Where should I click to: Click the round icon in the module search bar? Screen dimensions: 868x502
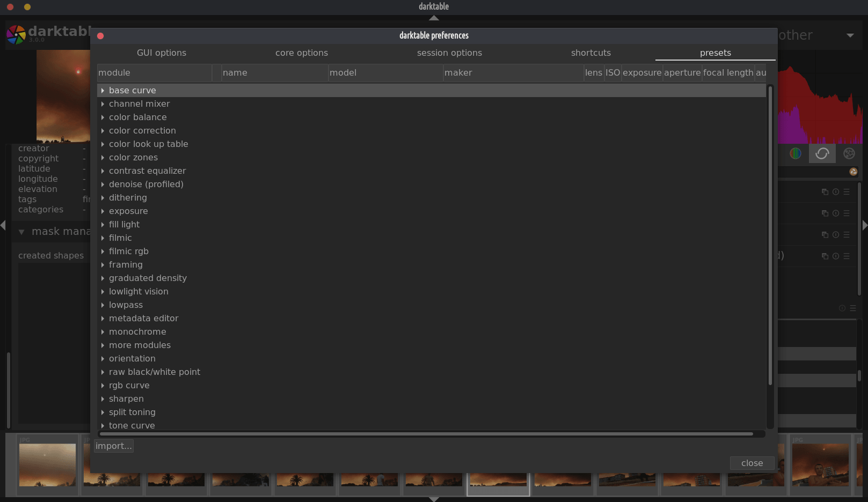[x=854, y=172]
